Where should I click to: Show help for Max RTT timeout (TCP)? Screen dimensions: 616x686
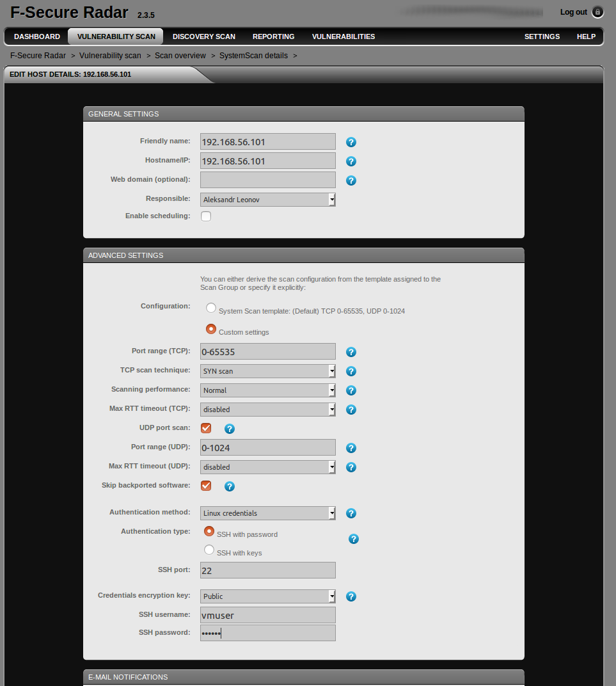pos(351,410)
